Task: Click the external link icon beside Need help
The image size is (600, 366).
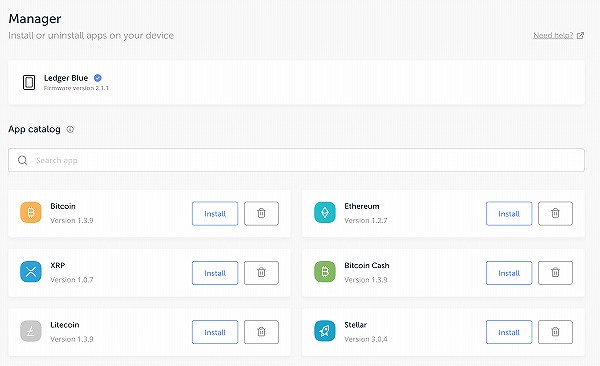Action: (x=580, y=36)
